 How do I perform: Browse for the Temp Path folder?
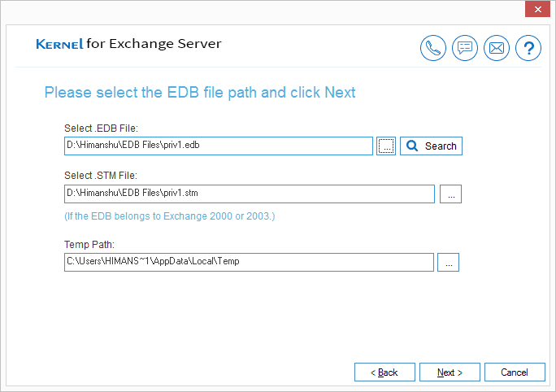point(448,262)
